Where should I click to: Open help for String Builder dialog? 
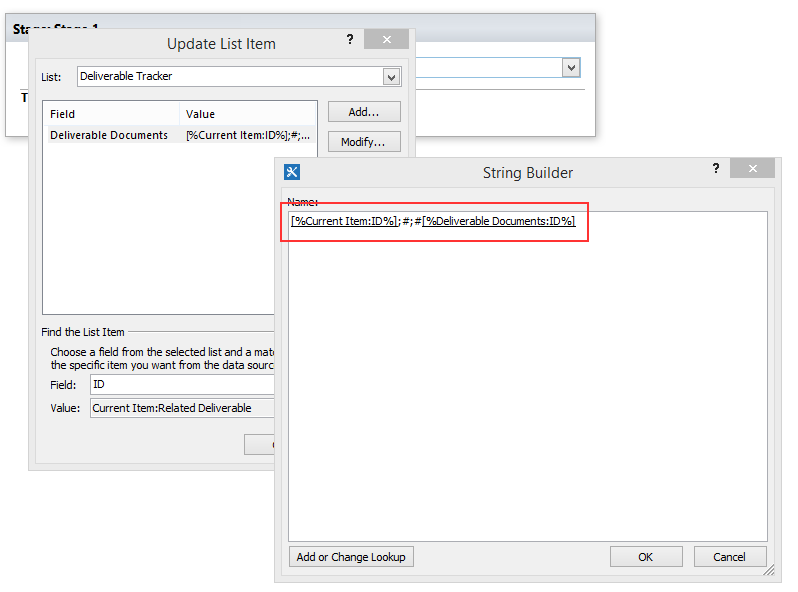tap(716, 168)
